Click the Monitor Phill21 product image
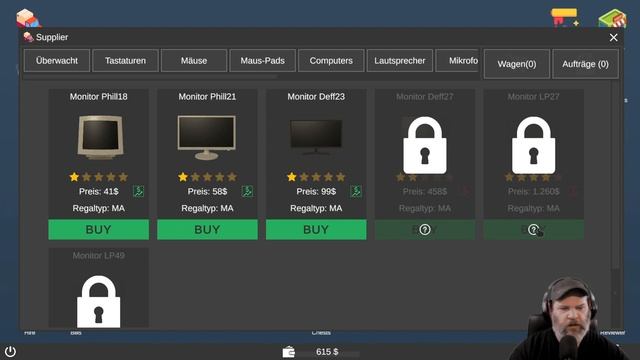 (207, 137)
